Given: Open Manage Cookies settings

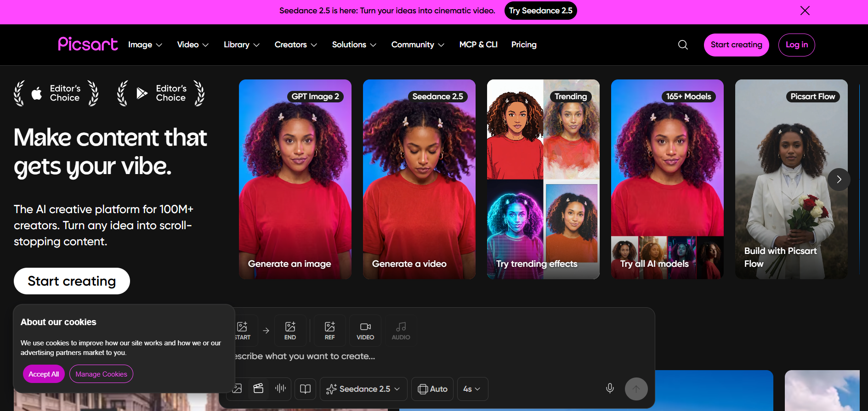Looking at the screenshot, I should (x=101, y=374).
